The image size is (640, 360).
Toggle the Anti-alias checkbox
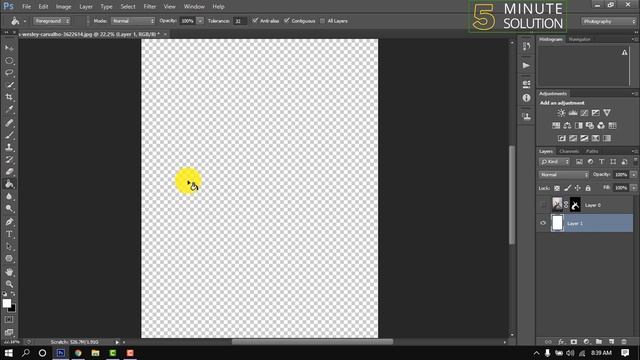point(255,20)
